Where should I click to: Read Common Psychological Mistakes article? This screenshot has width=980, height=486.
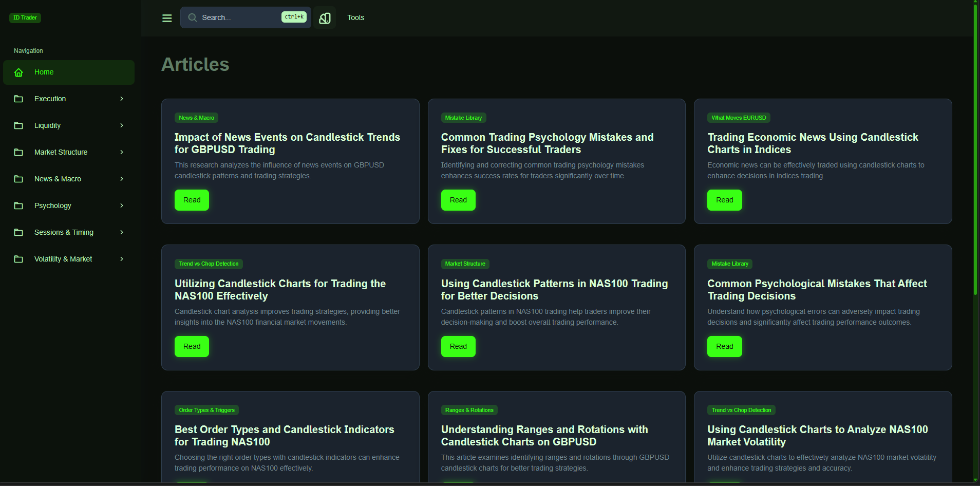pos(725,346)
